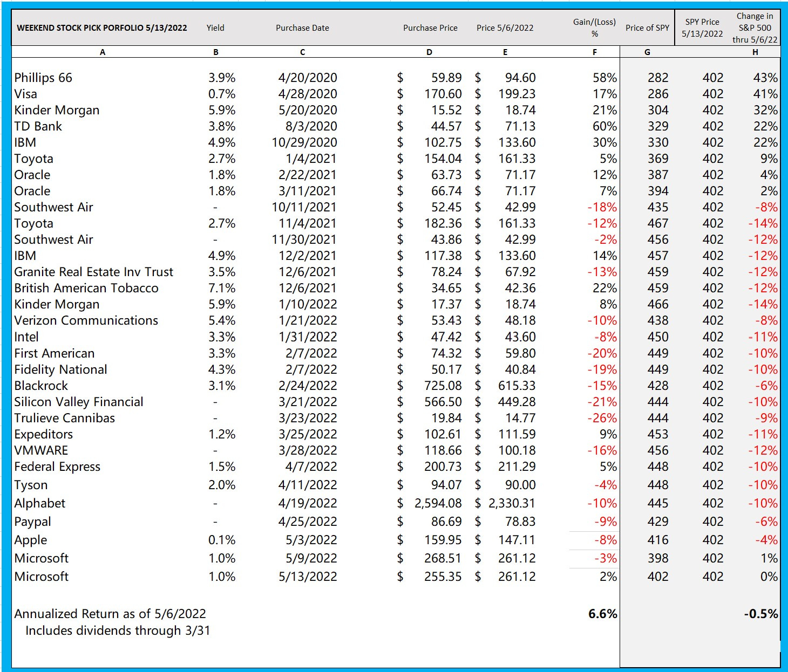Click the title WEEKEND STOCK PICK PORFOLIO 5/13/2022
The image size is (788, 672).
102,28
